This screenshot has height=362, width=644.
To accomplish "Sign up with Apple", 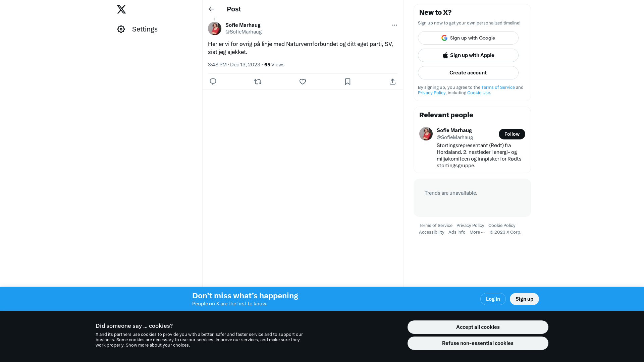I will (x=468, y=55).
